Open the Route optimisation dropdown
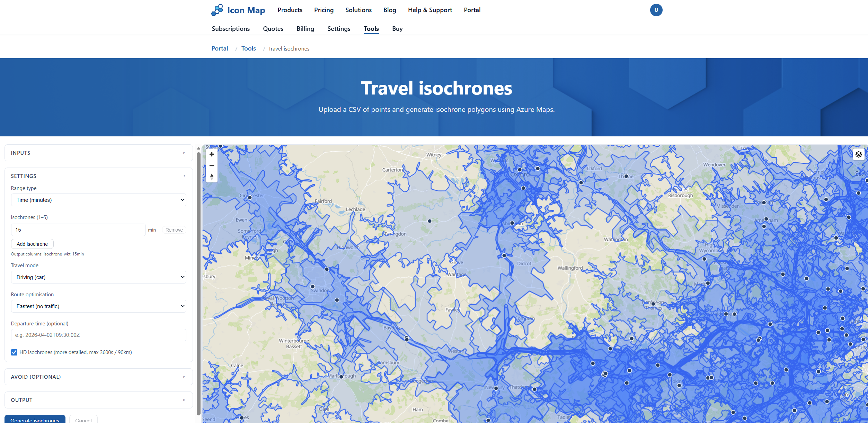 click(98, 306)
